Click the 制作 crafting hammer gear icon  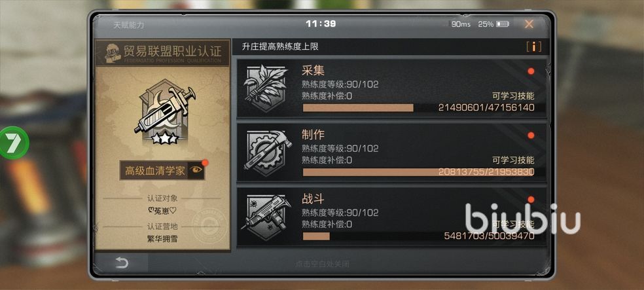pyautogui.click(x=268, y=151)
